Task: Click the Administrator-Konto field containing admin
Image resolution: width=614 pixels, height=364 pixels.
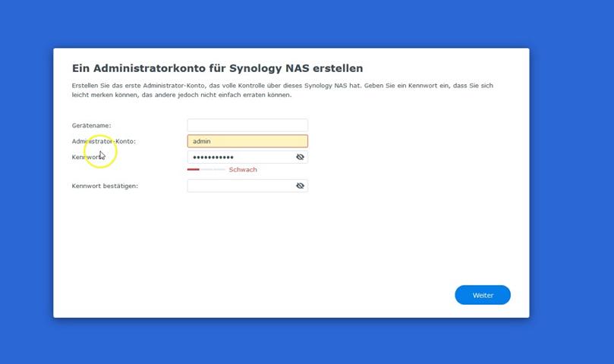Action: [x=247, y=141]
